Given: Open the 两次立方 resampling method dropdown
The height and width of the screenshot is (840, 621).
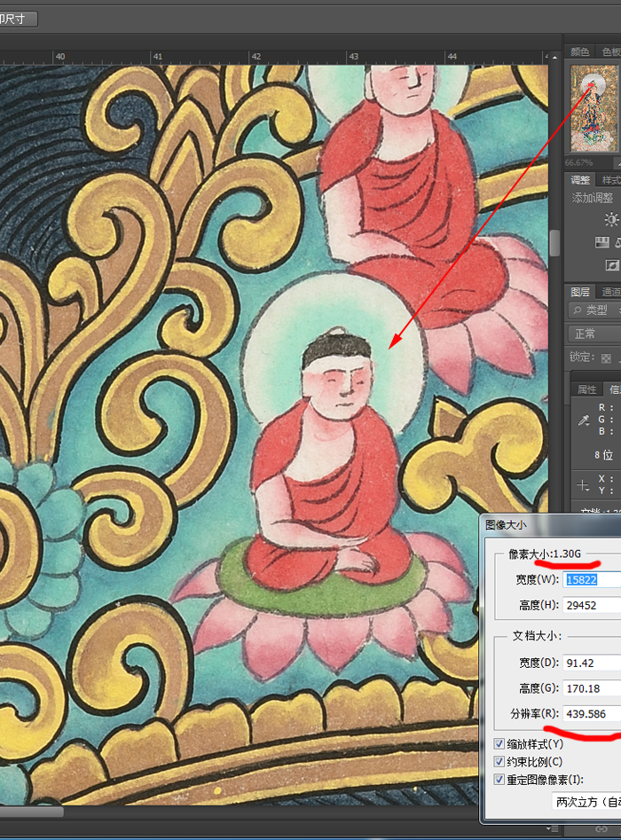Looking at the screenshot, I should click(586, 802).
